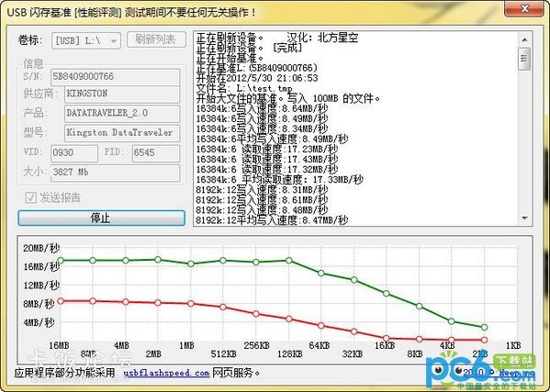Click log line 正在基准L:(5B8409000766)
This screenshot has height=392, width=550.
tap(257, 68)
